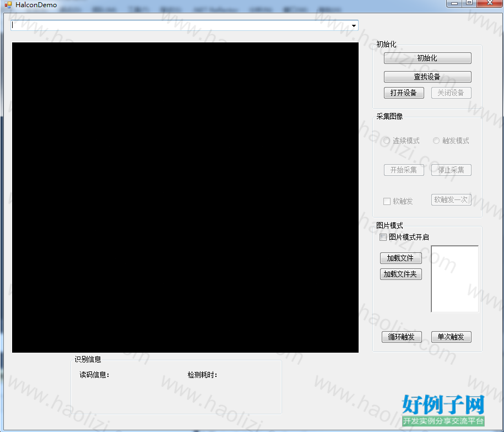Open device with 打开设备 button

[404, 93]
